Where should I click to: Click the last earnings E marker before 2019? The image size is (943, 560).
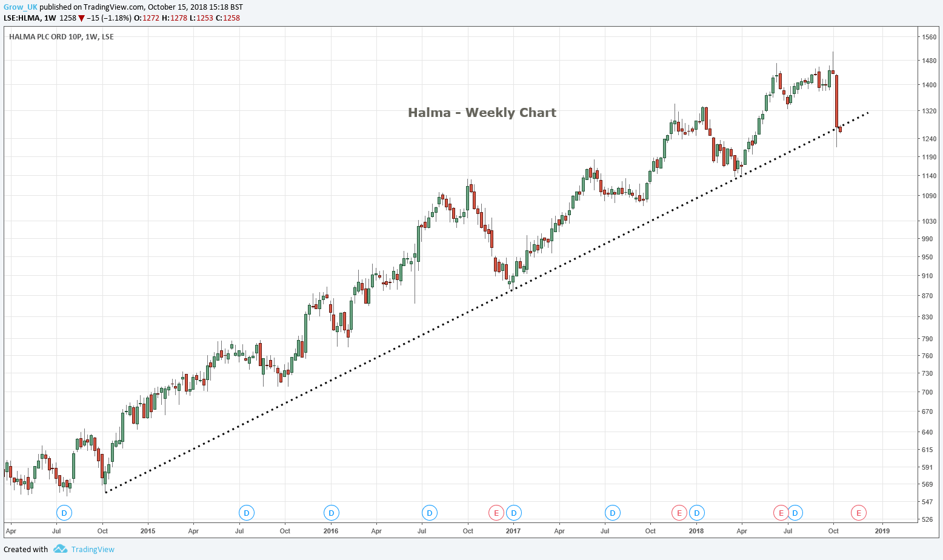[858, 513]
